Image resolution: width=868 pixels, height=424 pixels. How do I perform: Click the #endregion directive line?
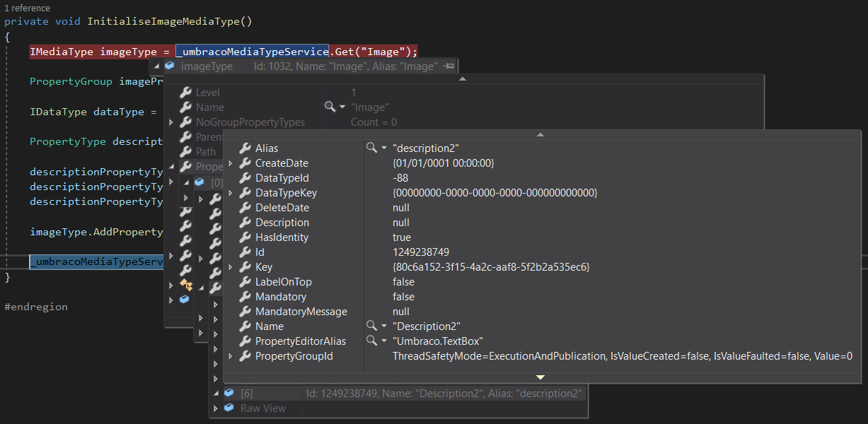36,307
